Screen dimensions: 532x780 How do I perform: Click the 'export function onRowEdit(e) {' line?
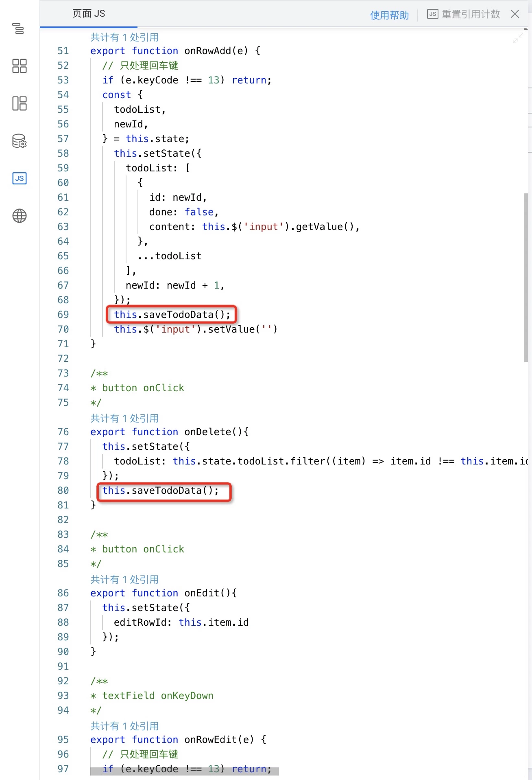click(178, 740)
